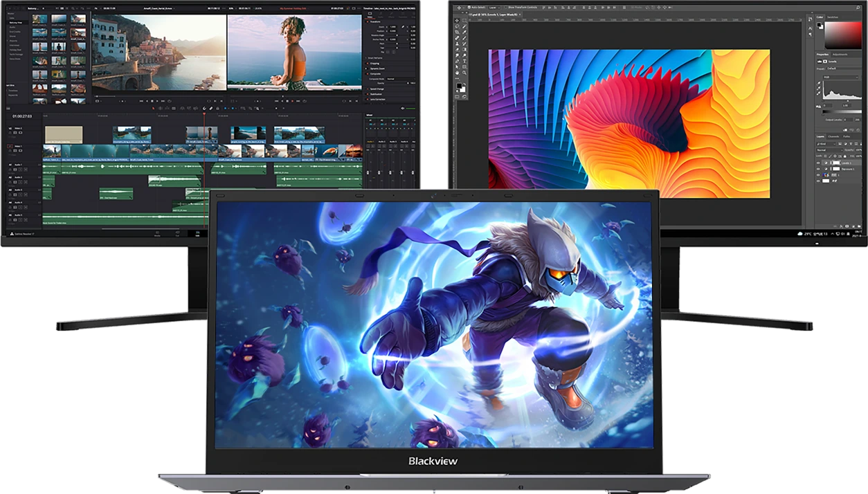Screen dimensions: 868x494
Task: Select the Hand tool in Photoshop toolbar
Action: (458, 73)
